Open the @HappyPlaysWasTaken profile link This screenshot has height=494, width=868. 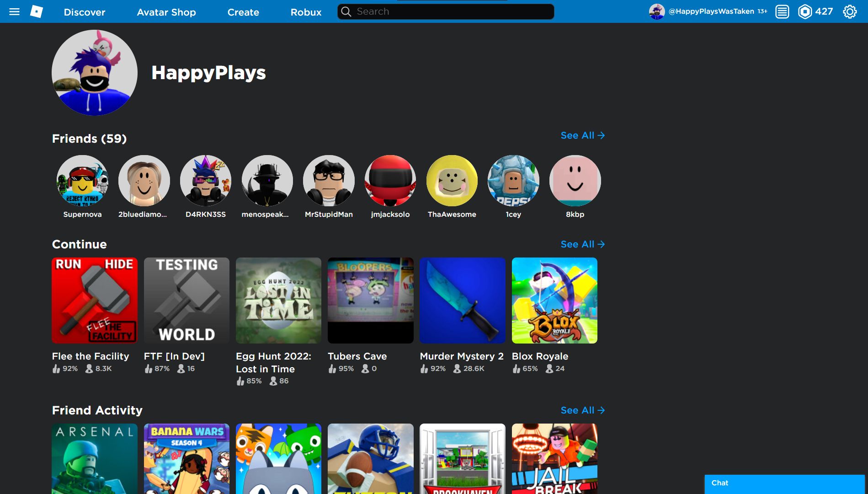coord(711,11)
